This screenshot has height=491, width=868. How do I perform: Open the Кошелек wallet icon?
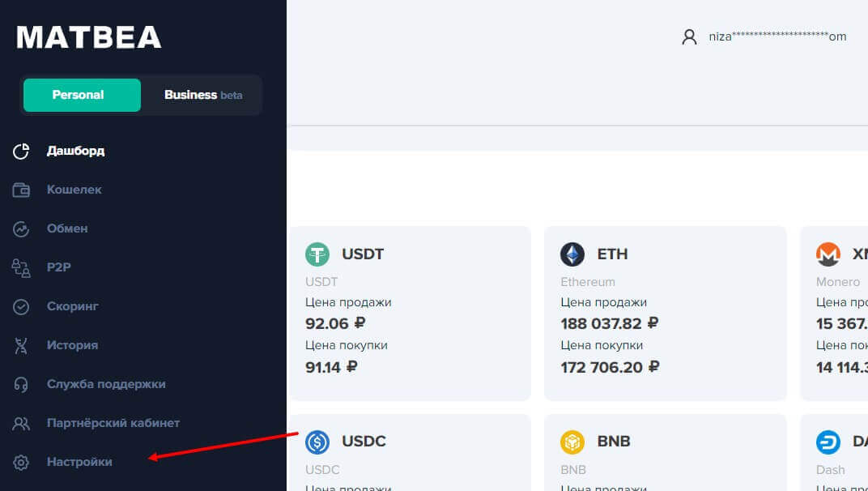pyautogui.click(x=21, y=190)
